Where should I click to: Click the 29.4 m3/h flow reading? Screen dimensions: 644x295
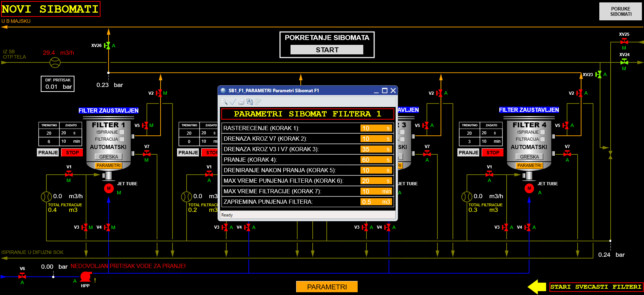coord(58,53)
